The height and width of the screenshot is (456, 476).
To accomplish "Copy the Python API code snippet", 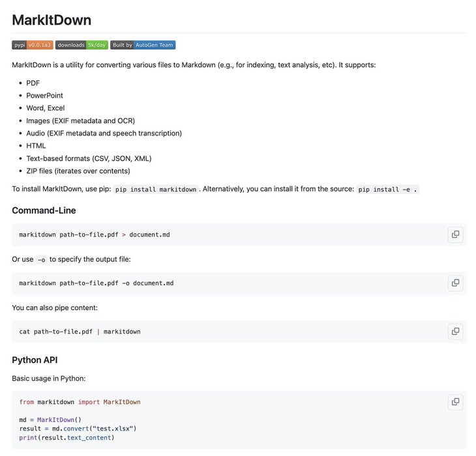I will 455,402.
